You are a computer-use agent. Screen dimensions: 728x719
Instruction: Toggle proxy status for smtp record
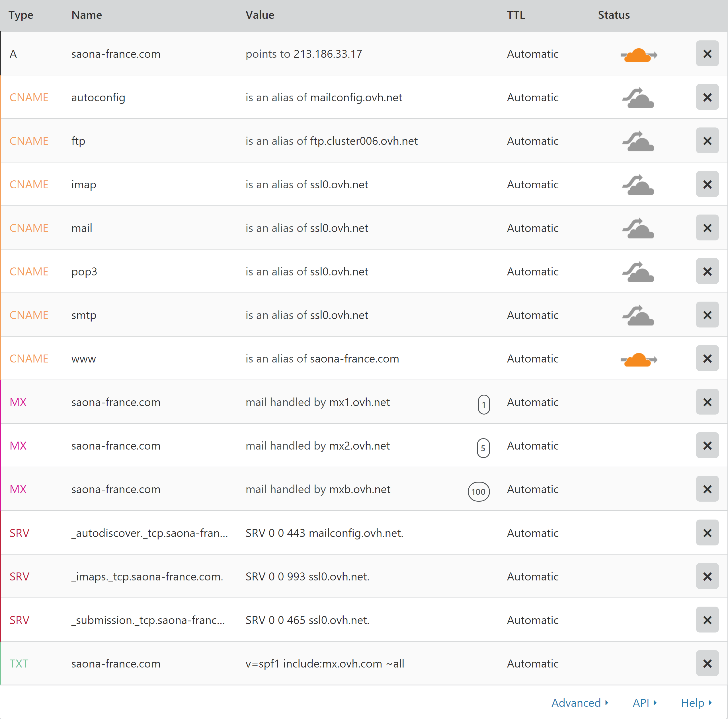[638, 316]
